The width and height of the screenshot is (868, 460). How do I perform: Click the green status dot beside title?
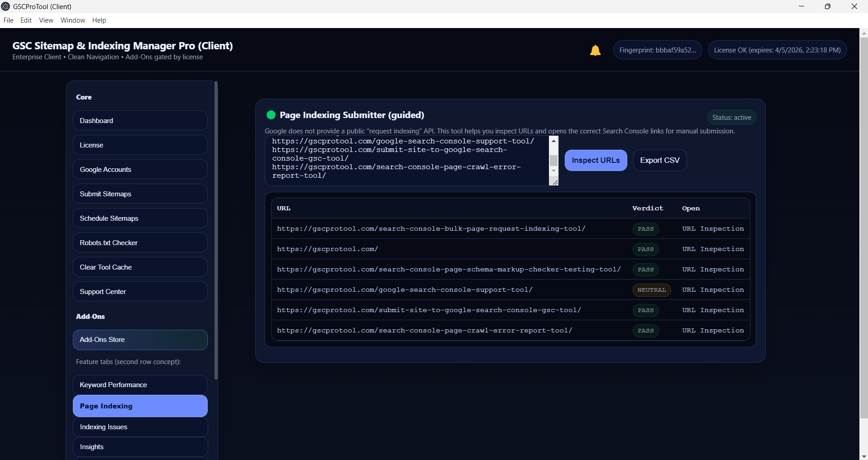coord(271,115)
